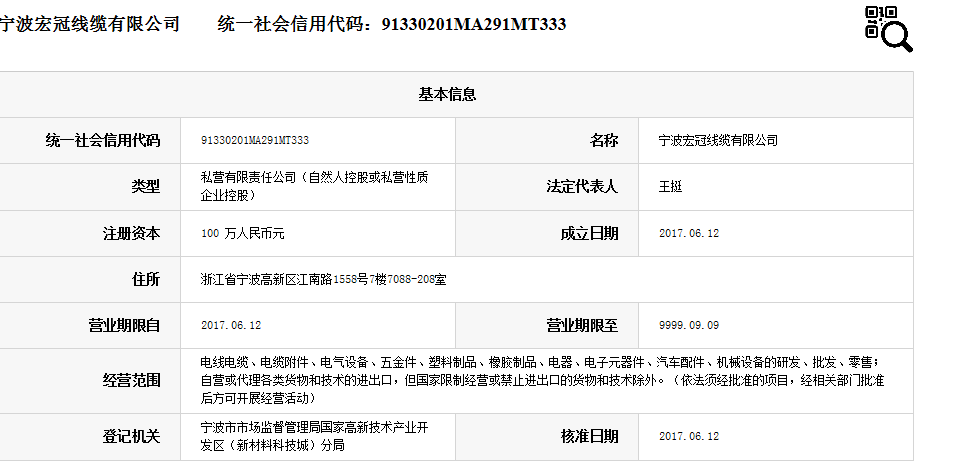Select the 核准日期 value 2017.06.12

tap(689, 436)
